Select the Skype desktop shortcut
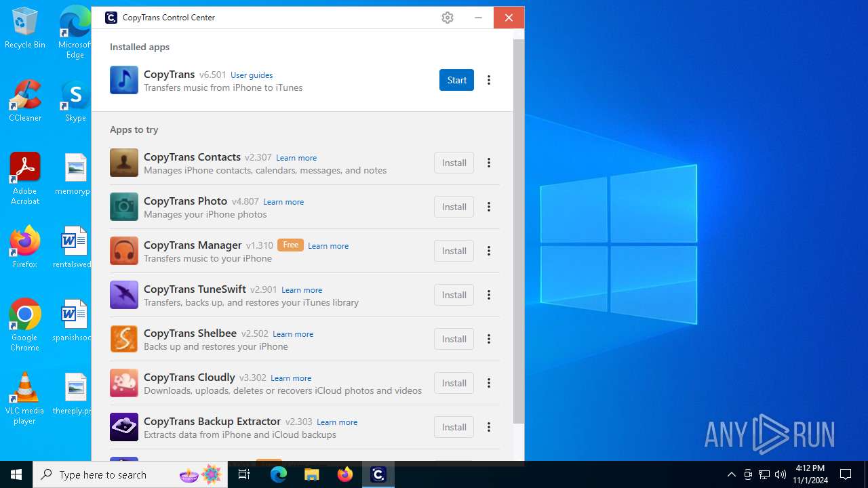This screenshot has height=488, width=868. [75, 101]
